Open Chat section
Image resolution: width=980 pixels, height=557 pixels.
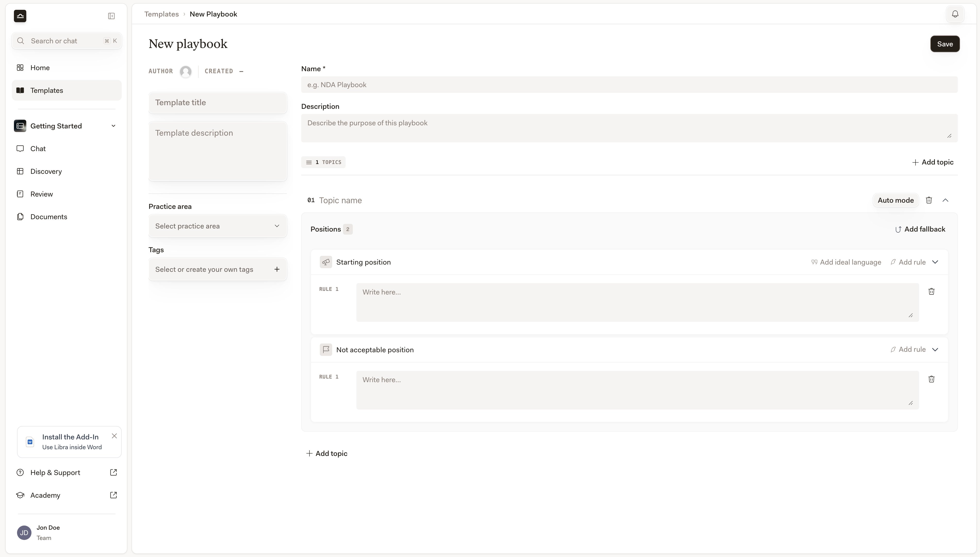[x=67, y=149]
